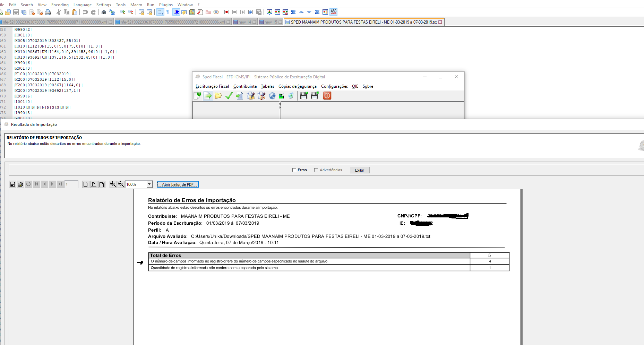Click Notepad++ Undo icon
The image size is (644, 345).
(85, 12)
